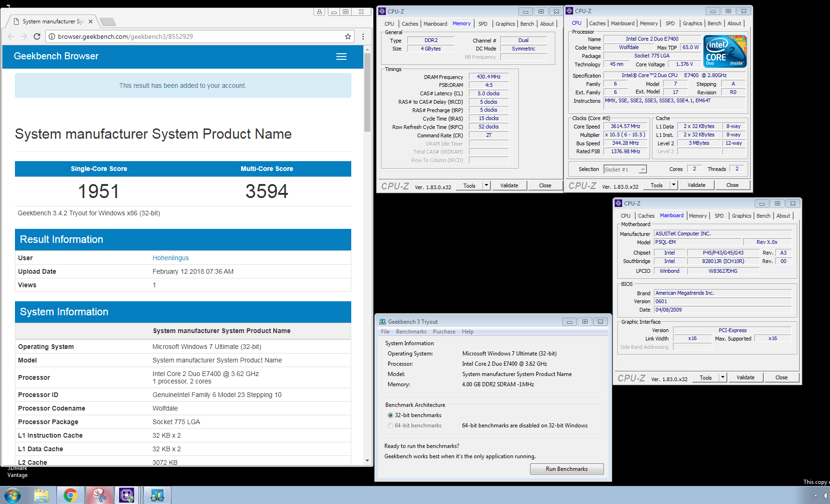Open Tools dropdown arrow in CPU tab CPU-Z

pos(674,185)
